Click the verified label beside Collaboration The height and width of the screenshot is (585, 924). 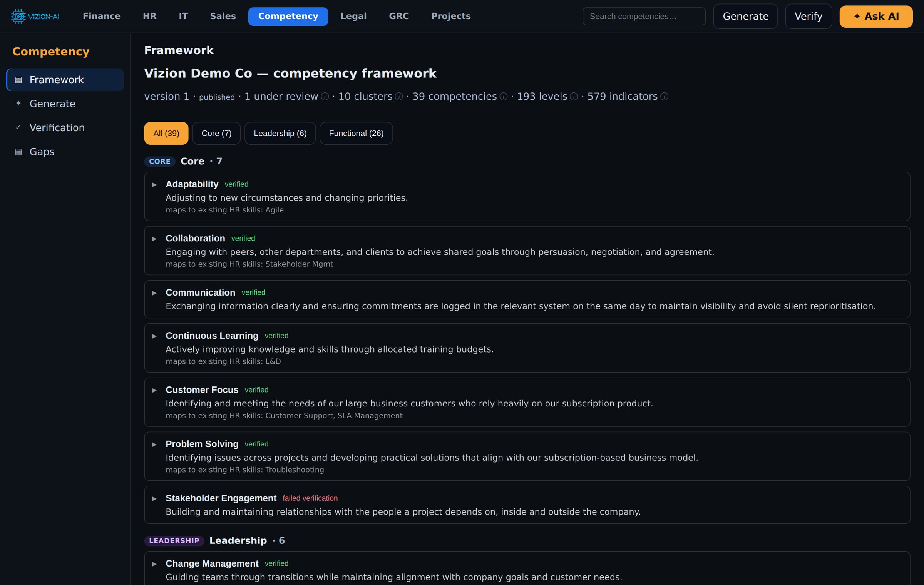pyautogui.click(x=243, y=238)
